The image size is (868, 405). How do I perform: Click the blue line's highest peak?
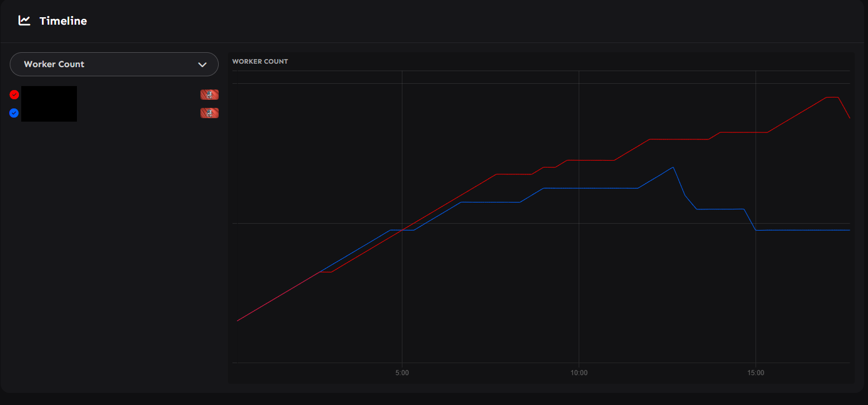(x=673, y=168)
